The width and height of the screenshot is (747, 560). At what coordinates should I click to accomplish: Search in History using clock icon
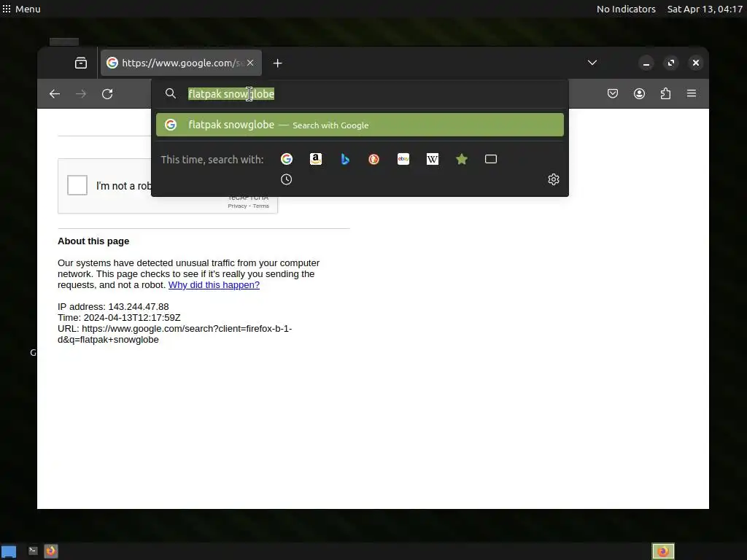(286, 179)
